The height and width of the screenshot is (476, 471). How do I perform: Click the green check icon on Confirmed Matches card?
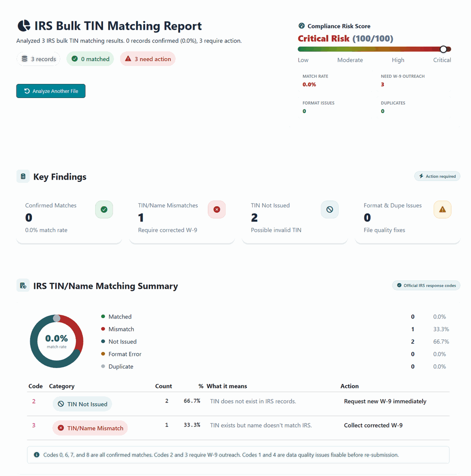point(104,209)
